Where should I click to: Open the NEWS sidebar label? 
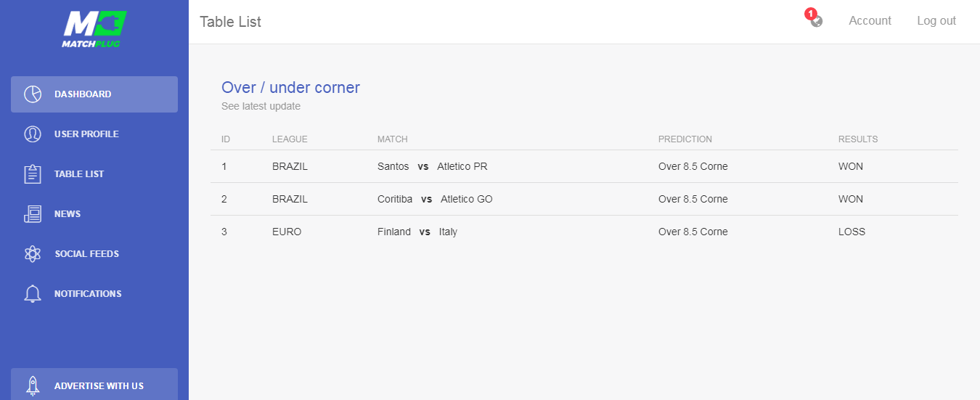click(68, 214)
